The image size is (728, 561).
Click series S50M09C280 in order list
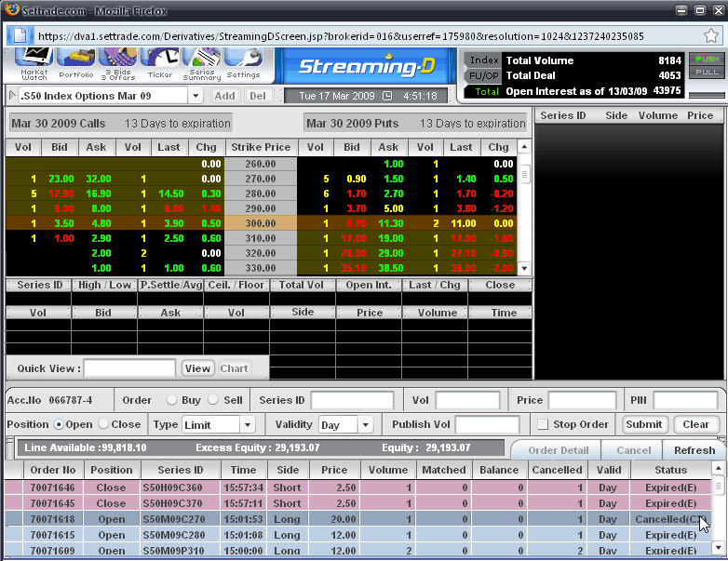click(x=174, y=535)
